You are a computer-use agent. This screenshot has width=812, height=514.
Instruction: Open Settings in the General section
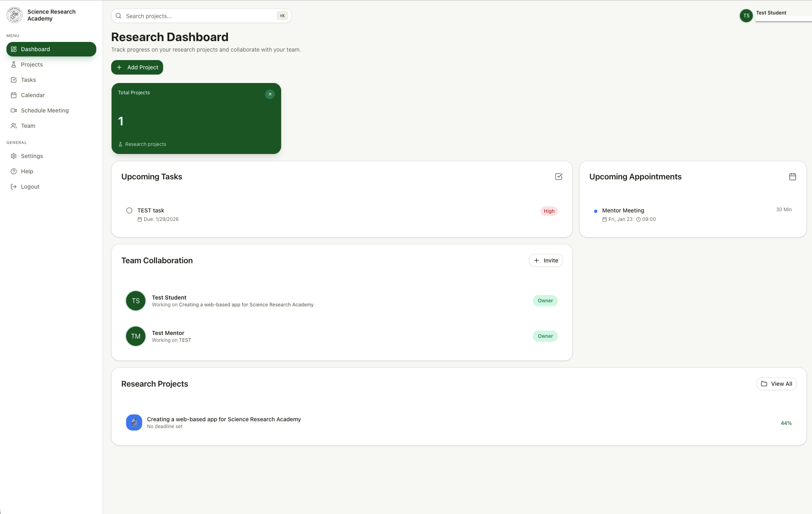point(32,156)
